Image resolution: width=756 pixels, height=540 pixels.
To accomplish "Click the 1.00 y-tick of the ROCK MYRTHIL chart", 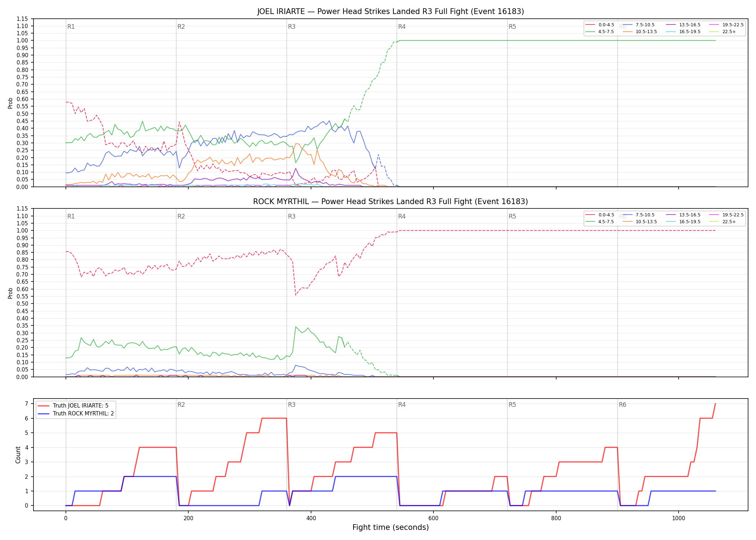I will (22, 230).
